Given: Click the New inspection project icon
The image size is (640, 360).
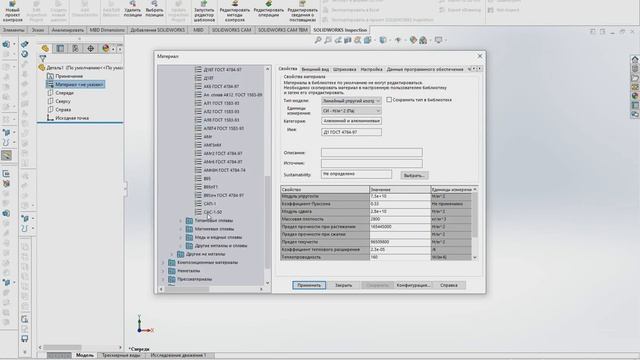Looking at the screenshot, I should pos(12,11).
